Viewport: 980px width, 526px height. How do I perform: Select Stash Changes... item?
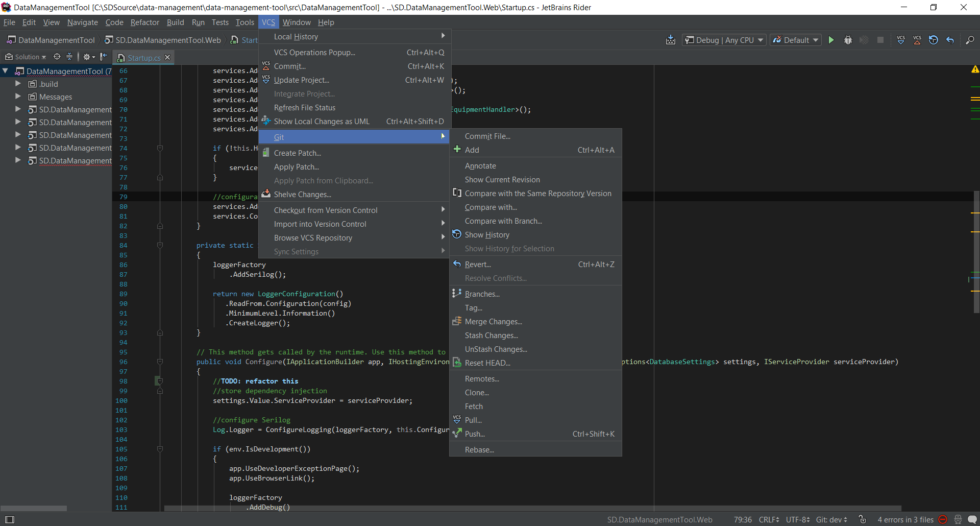pyautogui.click(x=535, y=336)
